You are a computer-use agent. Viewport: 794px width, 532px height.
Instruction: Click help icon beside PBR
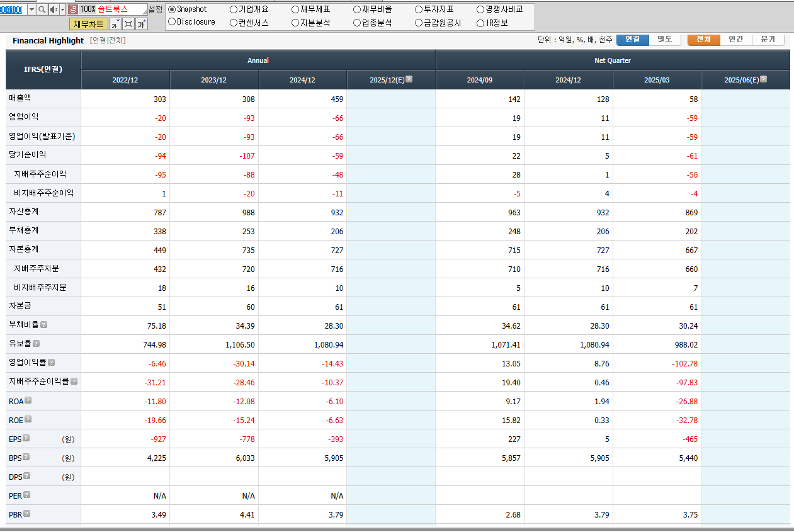click(x=27, y=514)
